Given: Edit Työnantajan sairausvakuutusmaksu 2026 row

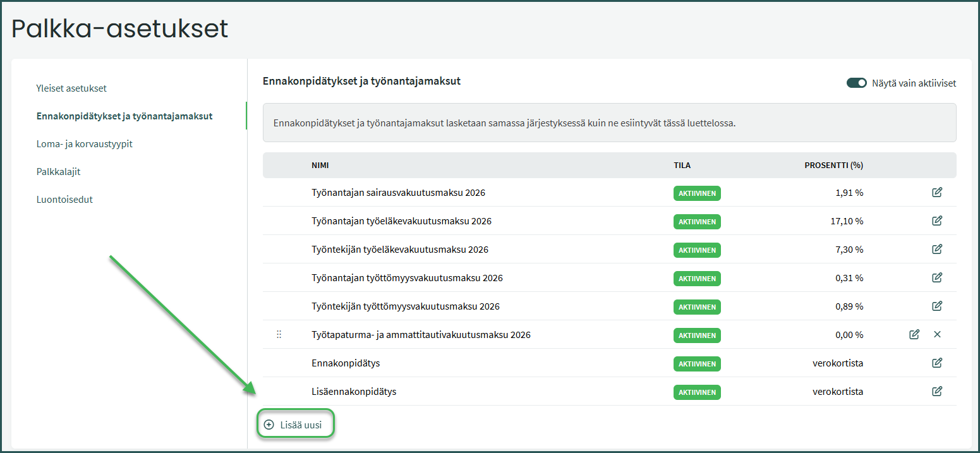Looking at the screenshot, I should pos(937,192).
